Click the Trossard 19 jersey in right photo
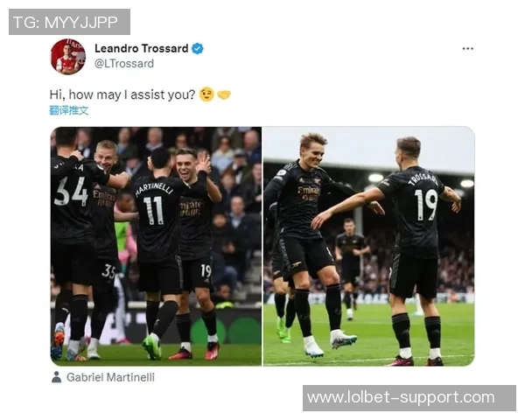Viewport: 525px width, 420px height. (x=416, y=211)
